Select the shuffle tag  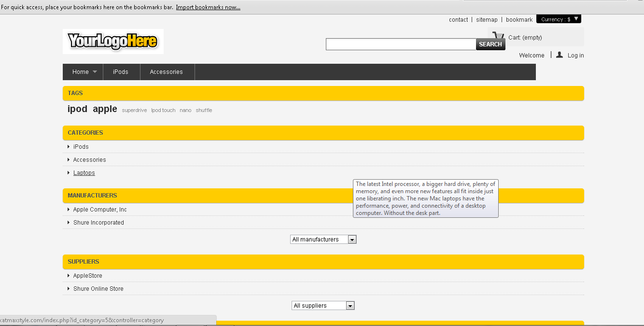pyautogui.click(x=204, y=111)
